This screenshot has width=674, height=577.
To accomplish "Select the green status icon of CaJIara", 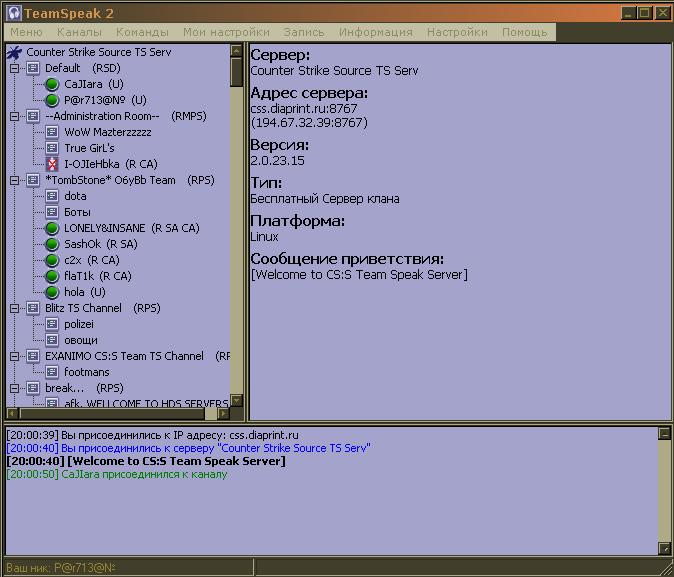I will click(x=52, y=84).
